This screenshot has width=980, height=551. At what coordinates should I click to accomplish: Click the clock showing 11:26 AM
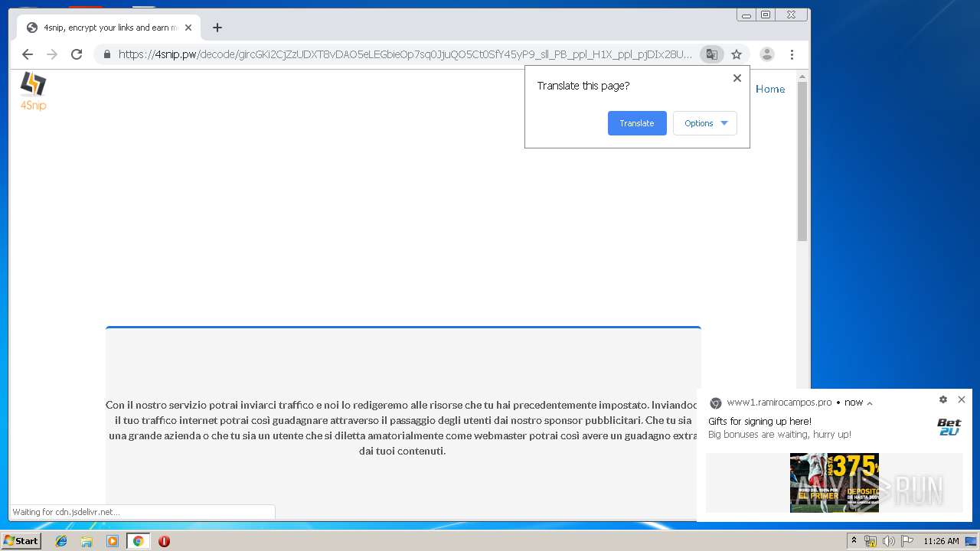[x=941, y=541]
